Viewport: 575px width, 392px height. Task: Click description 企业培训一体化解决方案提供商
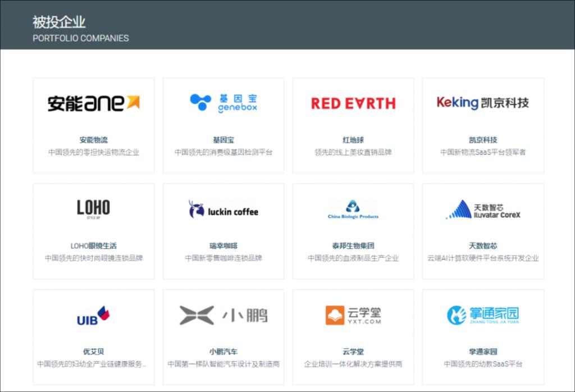coord(353,364)
